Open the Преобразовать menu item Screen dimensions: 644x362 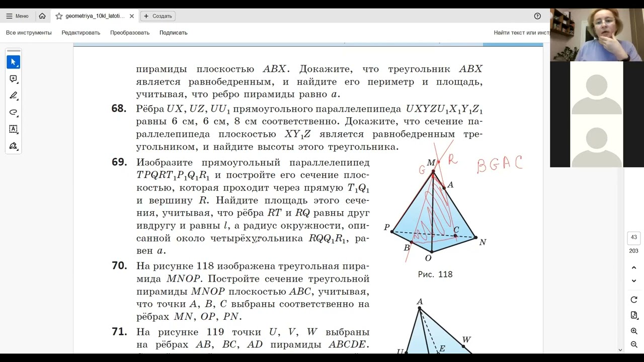point(130,33)
